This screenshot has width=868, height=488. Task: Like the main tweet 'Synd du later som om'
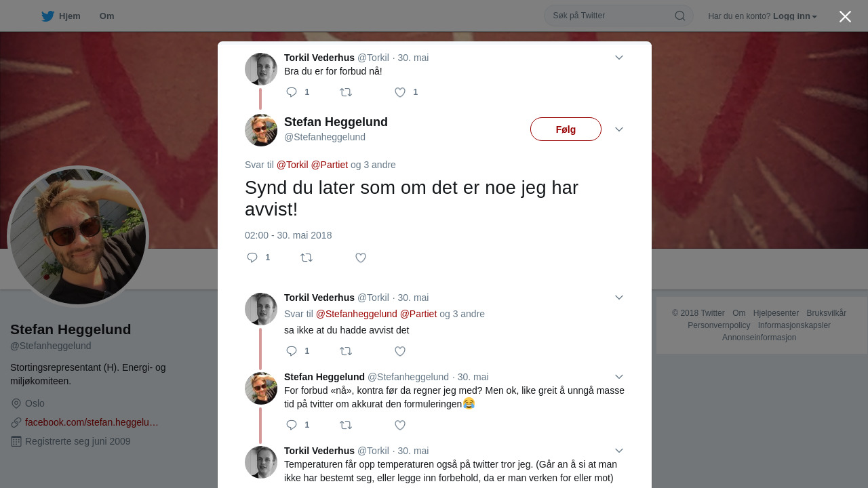click(361, 258)
